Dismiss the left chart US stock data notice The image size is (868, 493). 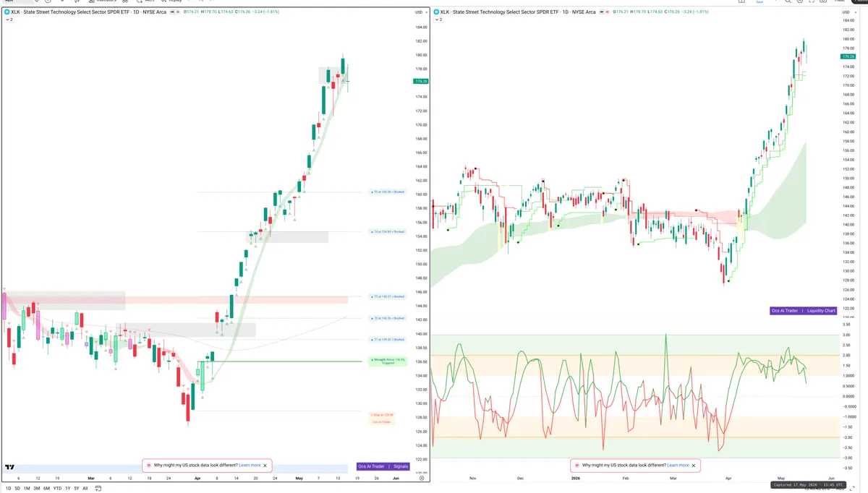click(x=265, y=466)
